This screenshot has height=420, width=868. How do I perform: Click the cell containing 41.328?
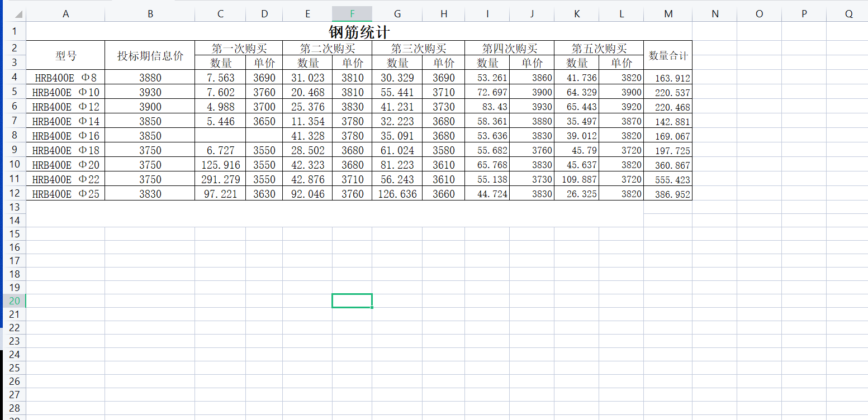coord(307,135)
